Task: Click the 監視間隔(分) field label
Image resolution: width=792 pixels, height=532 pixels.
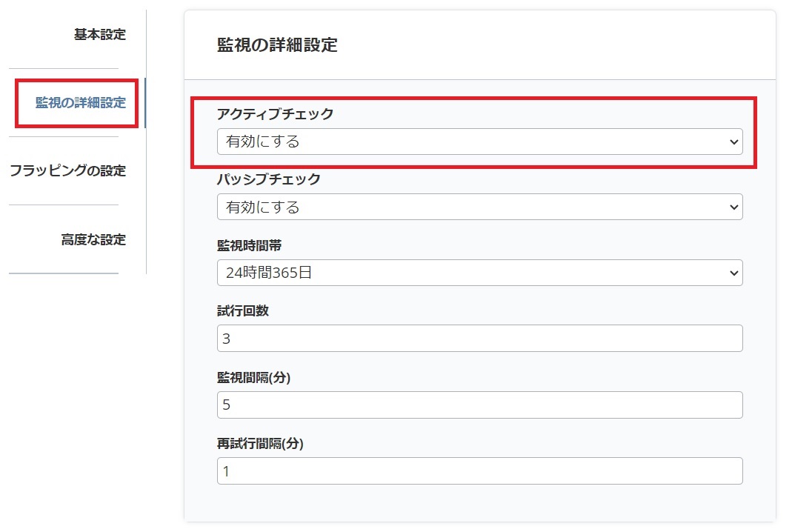Action: click(x=253, y=378)
